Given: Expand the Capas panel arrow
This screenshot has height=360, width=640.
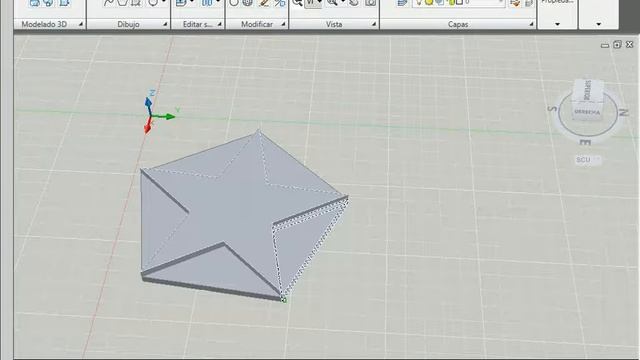Looking at the screenshot, I should (531, 24).
